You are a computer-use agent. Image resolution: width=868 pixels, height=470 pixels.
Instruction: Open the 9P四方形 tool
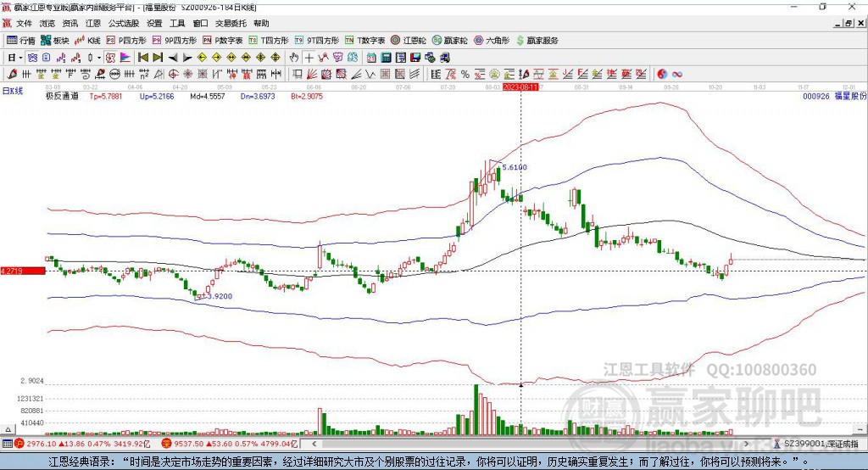[175, 41]
